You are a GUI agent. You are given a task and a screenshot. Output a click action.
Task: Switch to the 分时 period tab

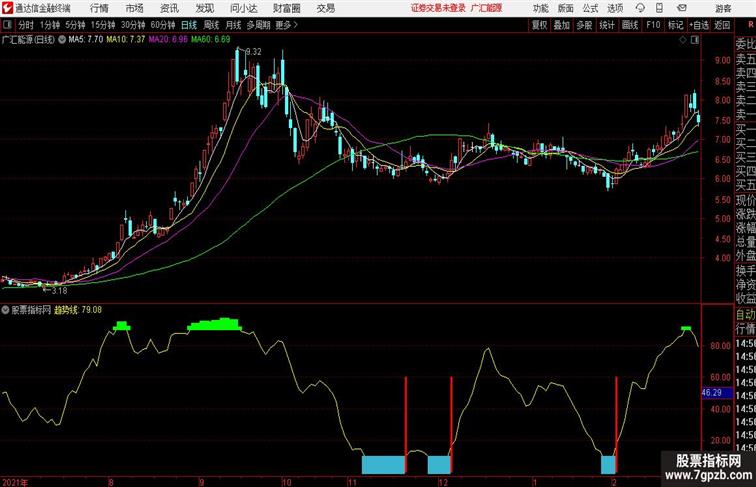point(26,25)
